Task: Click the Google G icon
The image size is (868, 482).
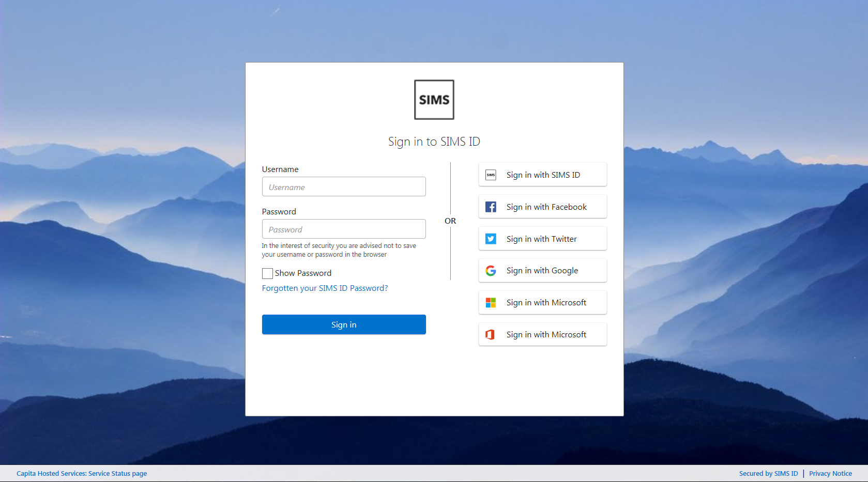Action: pyautogui.click(x=491, y=271)
